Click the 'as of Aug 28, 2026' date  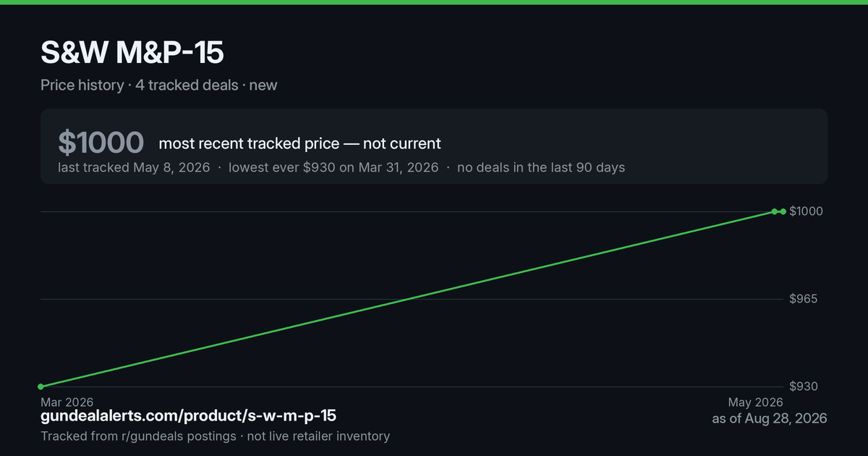(x=770, y=418)
